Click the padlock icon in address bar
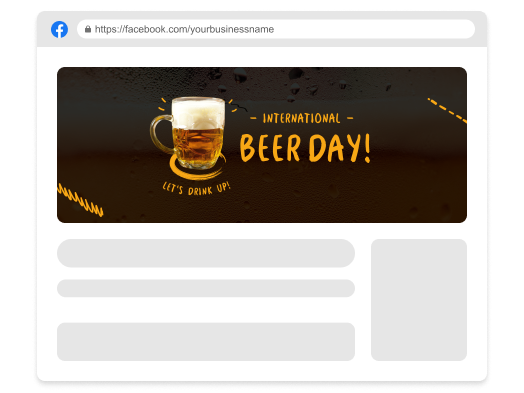The image size is (524, 393). (x=88, y=29)
